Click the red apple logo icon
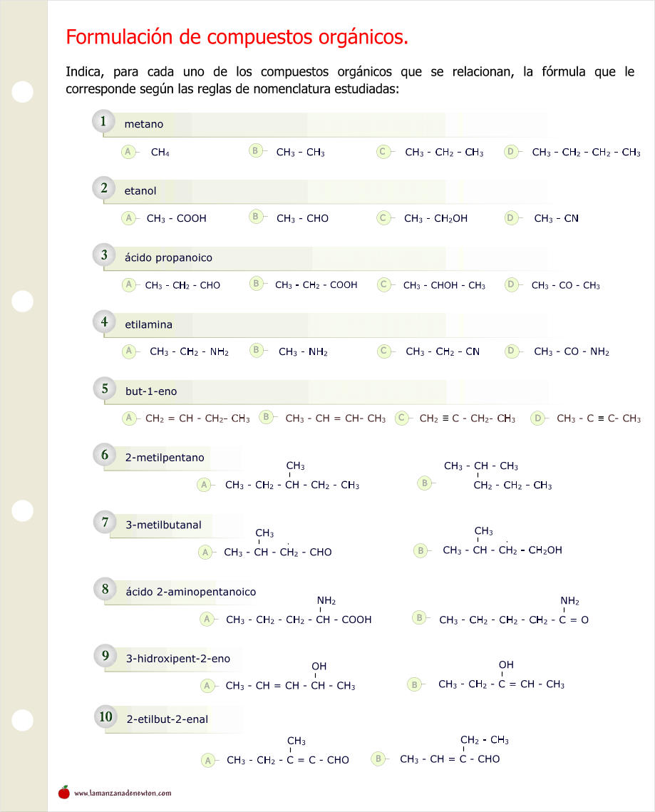The width and height of the screenshot is (655, 812). (x=64, y=792)
